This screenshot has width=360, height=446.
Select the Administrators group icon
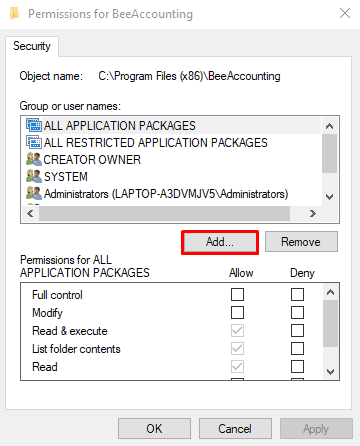34,193
